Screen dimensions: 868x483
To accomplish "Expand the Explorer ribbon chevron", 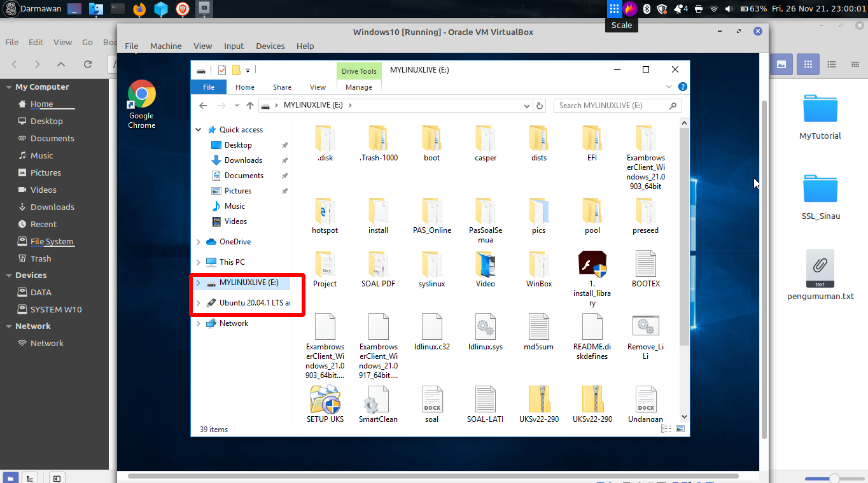I will coord(669,87).
